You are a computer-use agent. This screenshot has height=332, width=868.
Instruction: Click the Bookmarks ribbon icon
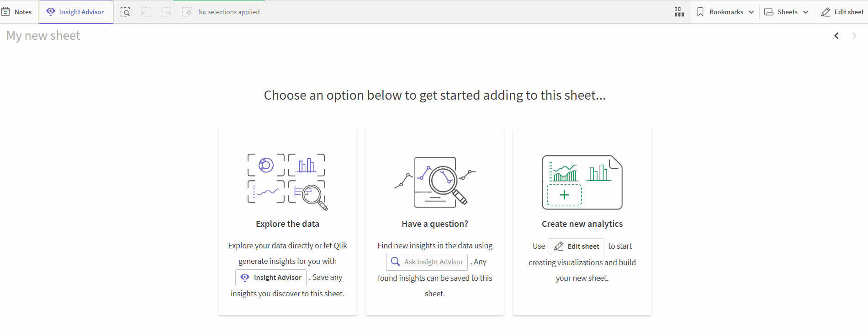tap(700, 12)
